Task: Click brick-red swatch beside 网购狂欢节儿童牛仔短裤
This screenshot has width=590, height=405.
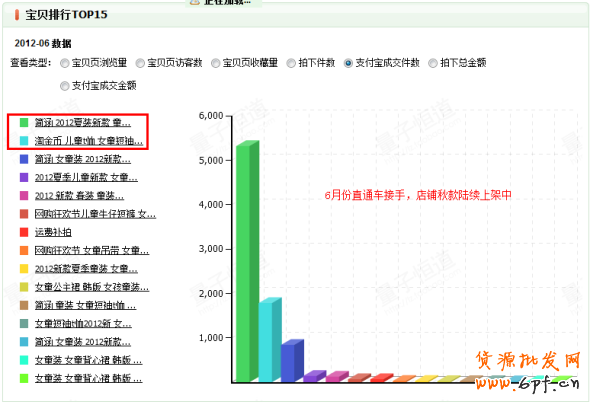Action: (x=24, y=214)
